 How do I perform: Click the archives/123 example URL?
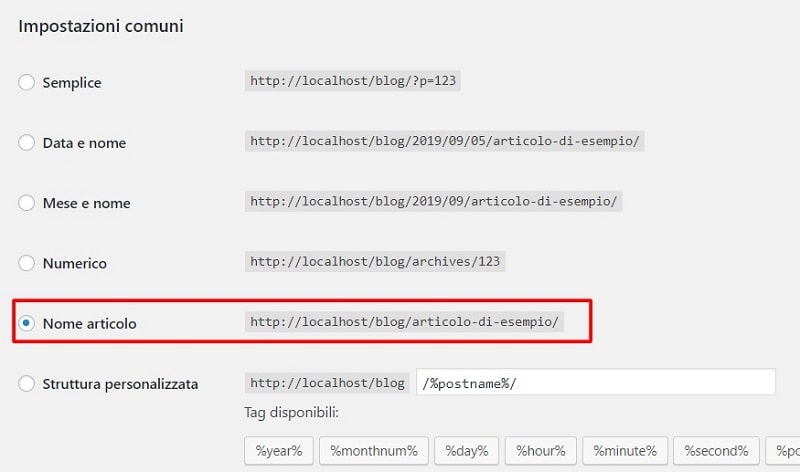tap(375, 262)
